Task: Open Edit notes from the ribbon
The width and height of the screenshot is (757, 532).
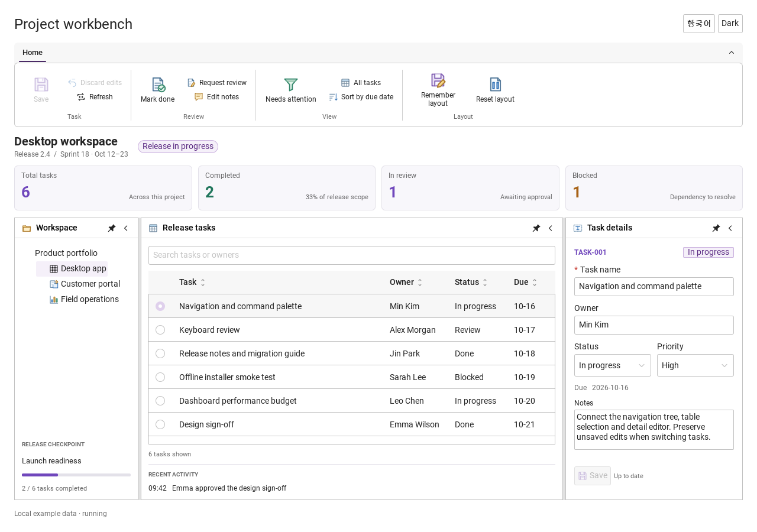Action: pyautogui.click(x=217, y=97)
